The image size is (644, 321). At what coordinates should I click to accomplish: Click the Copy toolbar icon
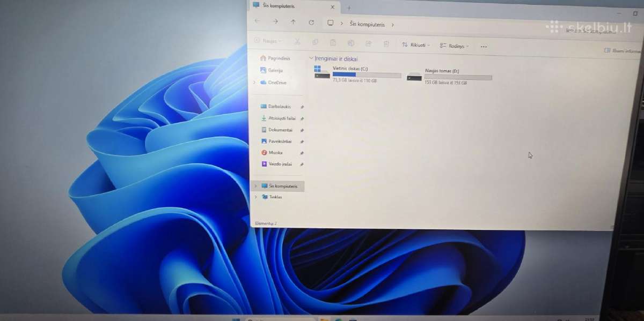tap(315, 42)
